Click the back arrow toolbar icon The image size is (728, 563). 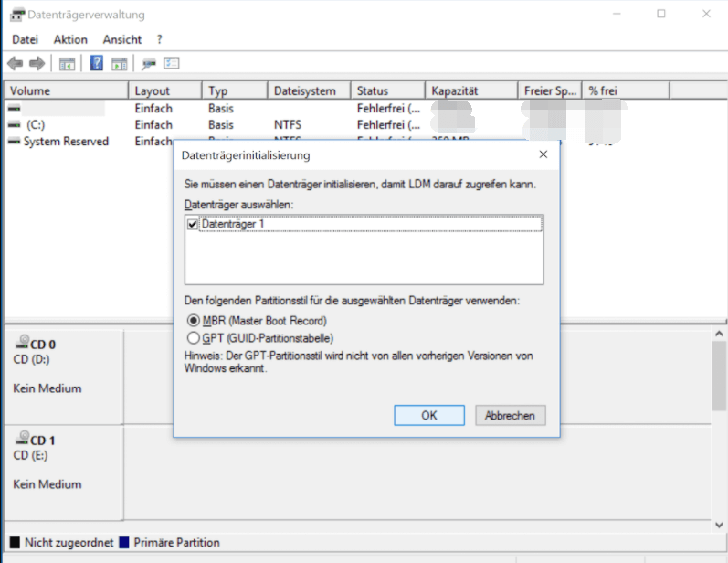tap(15, 63)
